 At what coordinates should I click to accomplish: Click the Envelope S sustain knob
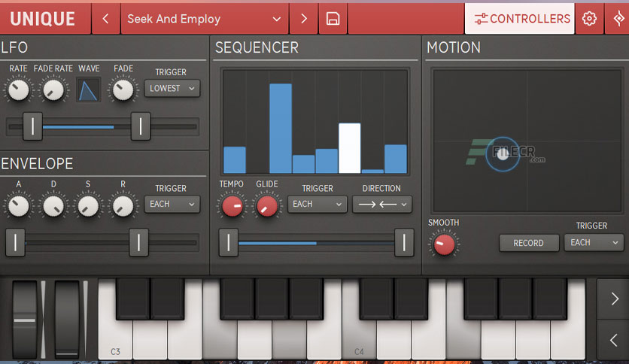(x=88, y=206)
